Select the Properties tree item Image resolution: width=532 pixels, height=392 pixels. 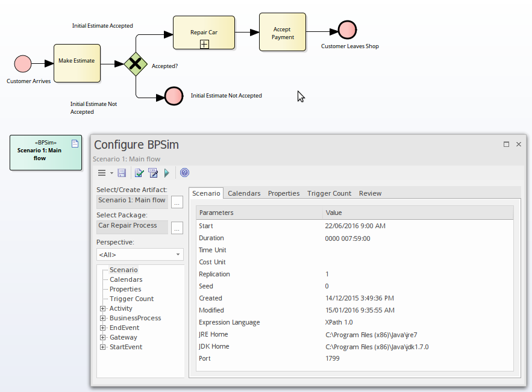[125, 289]
